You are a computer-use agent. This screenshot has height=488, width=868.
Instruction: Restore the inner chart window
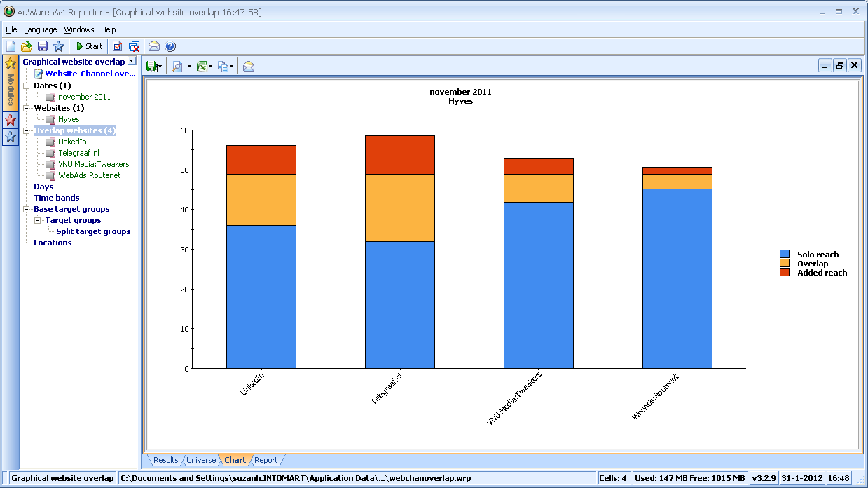click(x=840, y=65)
